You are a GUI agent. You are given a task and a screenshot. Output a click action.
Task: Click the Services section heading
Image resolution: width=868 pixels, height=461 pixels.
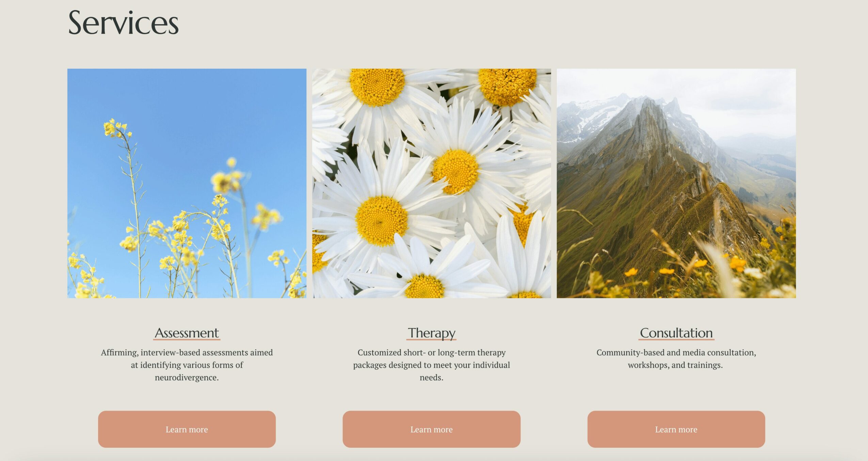123,23
